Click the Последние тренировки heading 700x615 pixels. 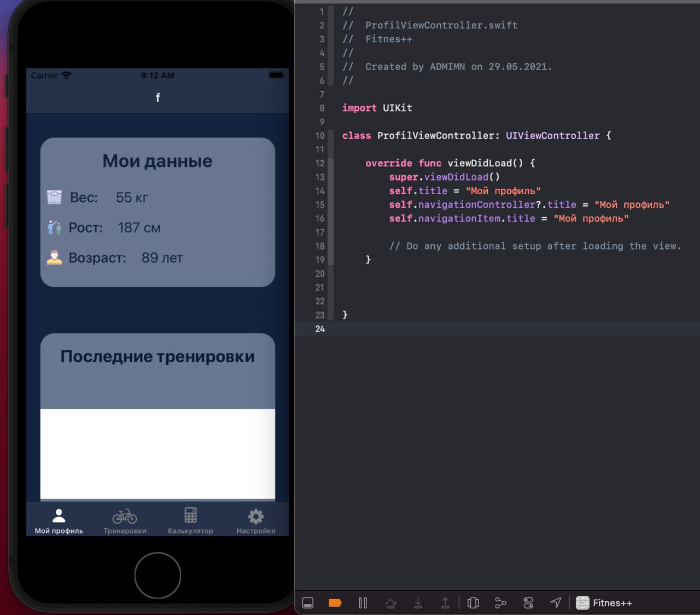tap(157, 357)
